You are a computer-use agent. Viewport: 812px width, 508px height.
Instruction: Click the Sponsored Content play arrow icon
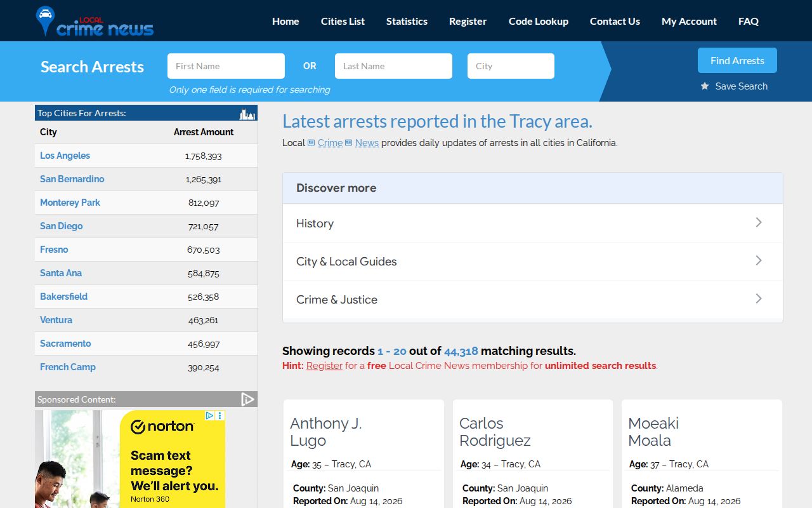click(x=247, y=399)
